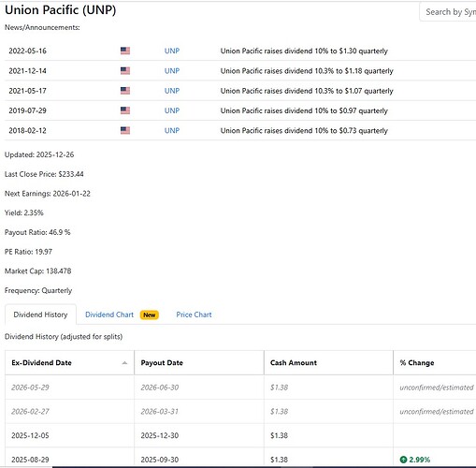Click the 'Yield: 2.35%' text
Screen dimensions: 476x468
click(x=24, y=212)
